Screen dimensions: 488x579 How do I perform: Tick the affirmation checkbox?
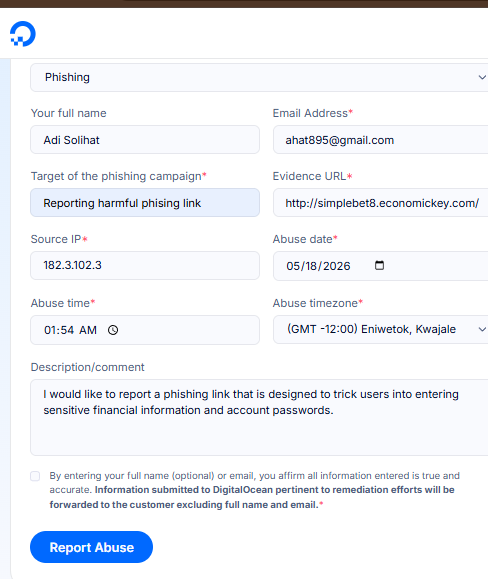coord(35,476)
